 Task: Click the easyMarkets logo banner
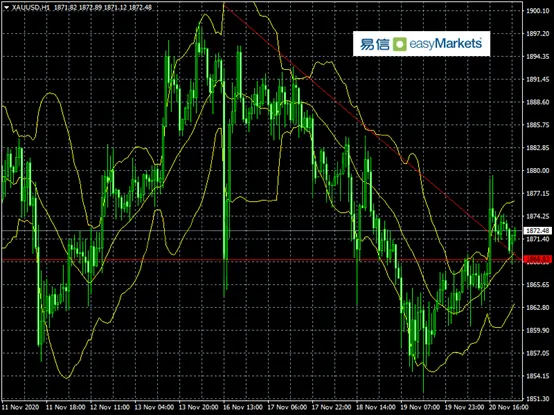point(421,44)
